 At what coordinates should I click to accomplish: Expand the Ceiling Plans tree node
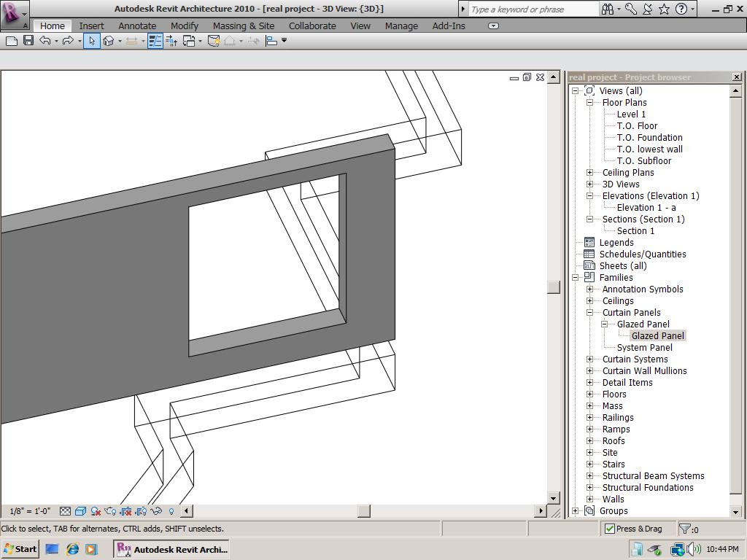pos(589,173)
